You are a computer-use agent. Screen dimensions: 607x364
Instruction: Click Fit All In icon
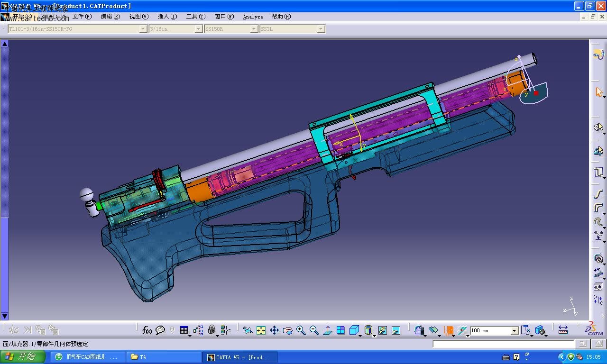[x=261, y=330]
